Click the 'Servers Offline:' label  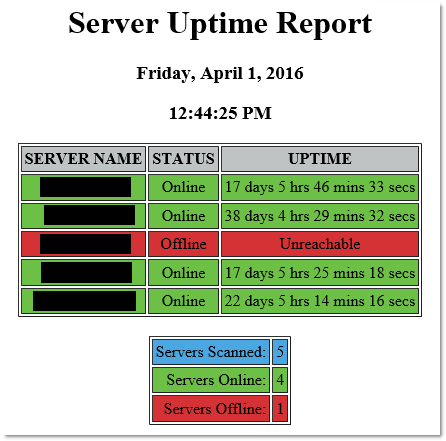click(x=211, y=408)
